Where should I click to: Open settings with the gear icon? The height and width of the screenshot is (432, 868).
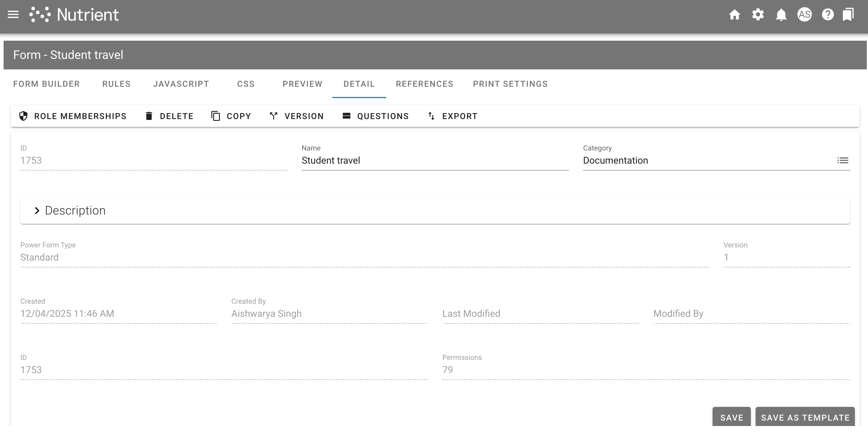tap(758, 15)
